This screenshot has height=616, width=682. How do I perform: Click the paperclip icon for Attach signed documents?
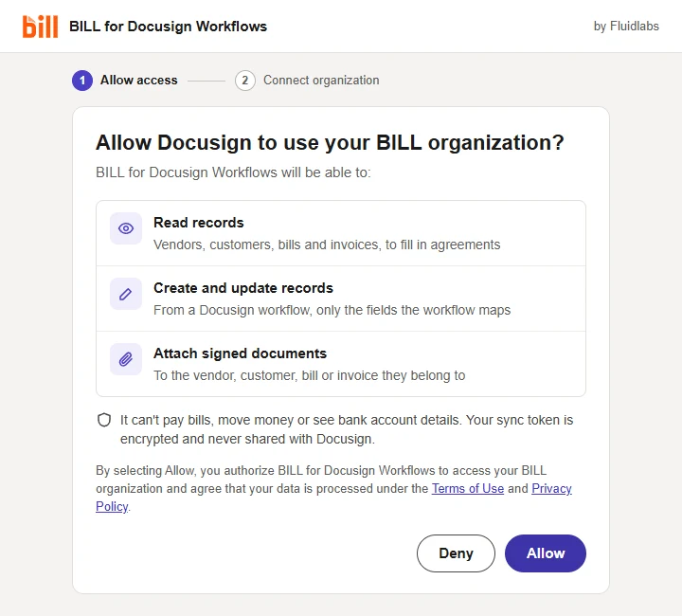coord(126,359)
